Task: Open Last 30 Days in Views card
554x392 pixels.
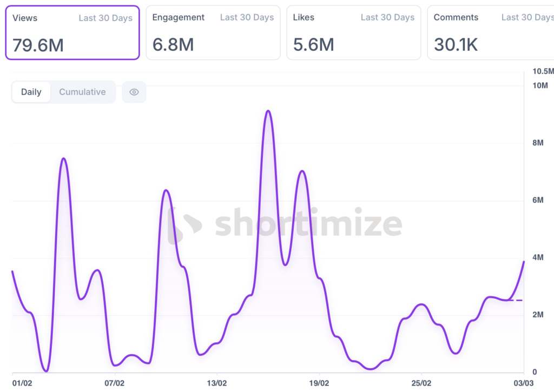Action: click(105, 18)
